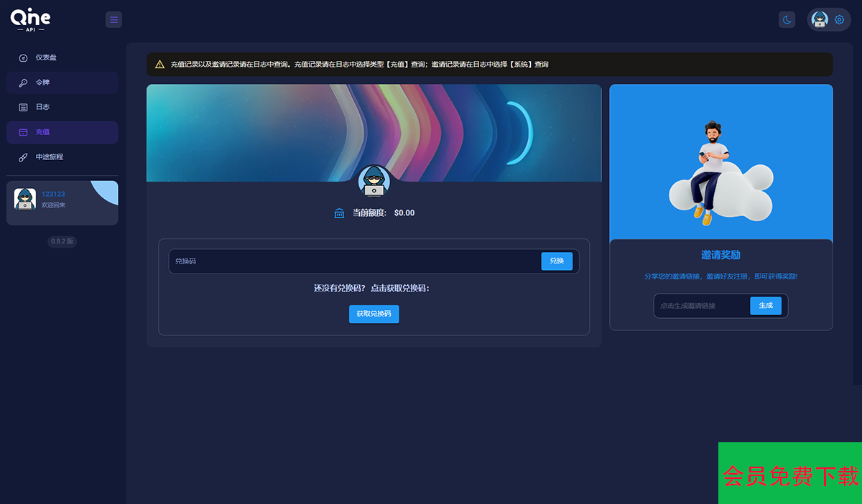This screenshot has height=504, width=862.
Task: Click the 日志 log list icon
Action: [23, 107]
